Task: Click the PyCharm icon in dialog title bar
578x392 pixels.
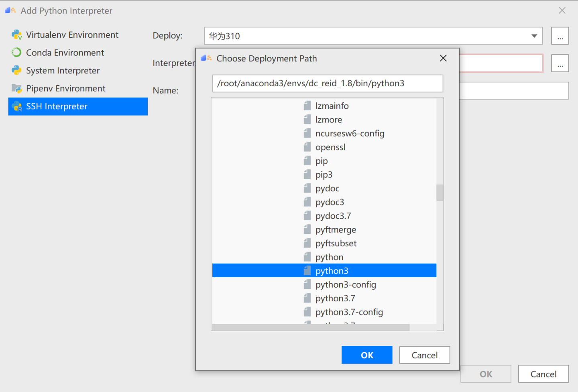Action: click(x=206, y=58)
